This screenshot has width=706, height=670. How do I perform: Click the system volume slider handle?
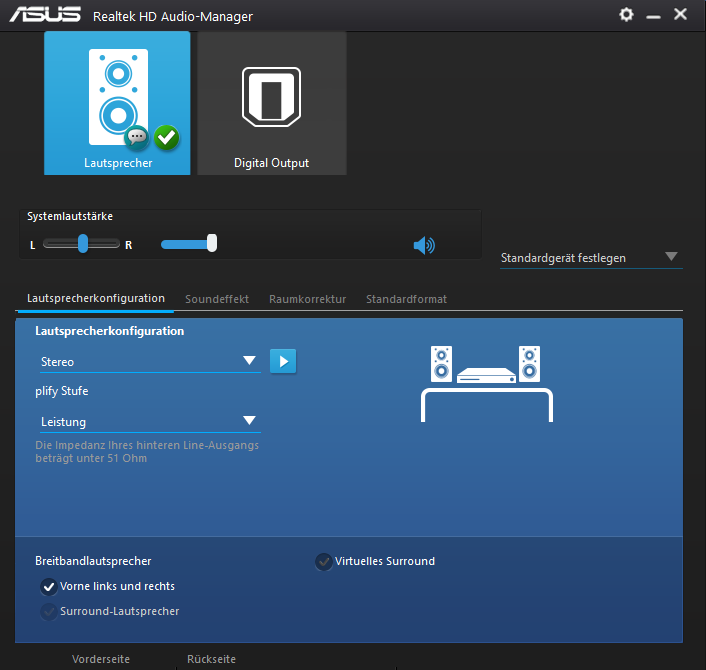pos(212,243)
